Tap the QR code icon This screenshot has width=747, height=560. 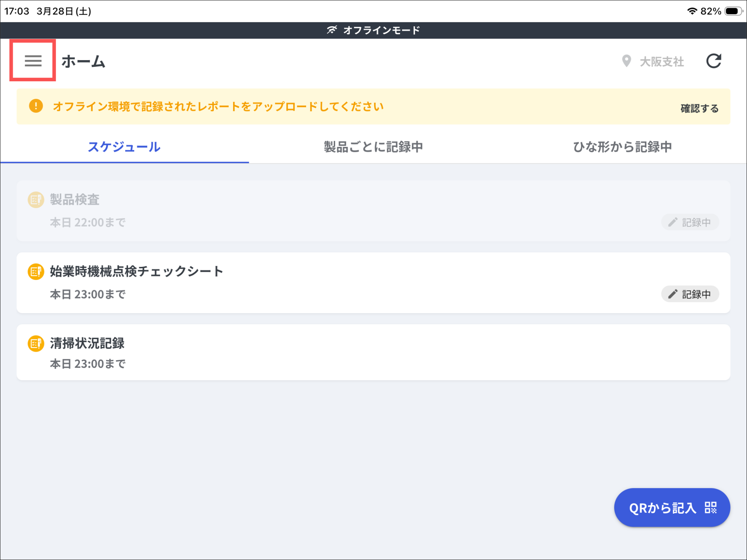[x=711, y=507]
